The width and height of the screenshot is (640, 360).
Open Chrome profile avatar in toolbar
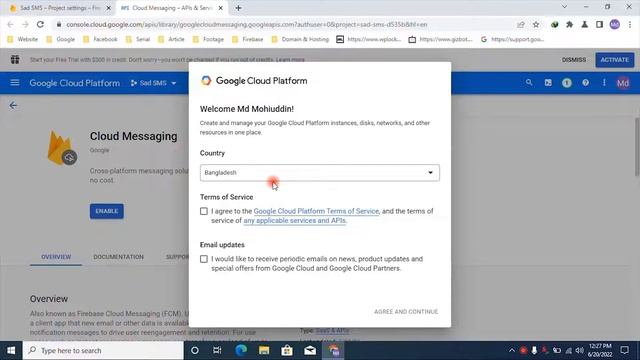[615, 24]
